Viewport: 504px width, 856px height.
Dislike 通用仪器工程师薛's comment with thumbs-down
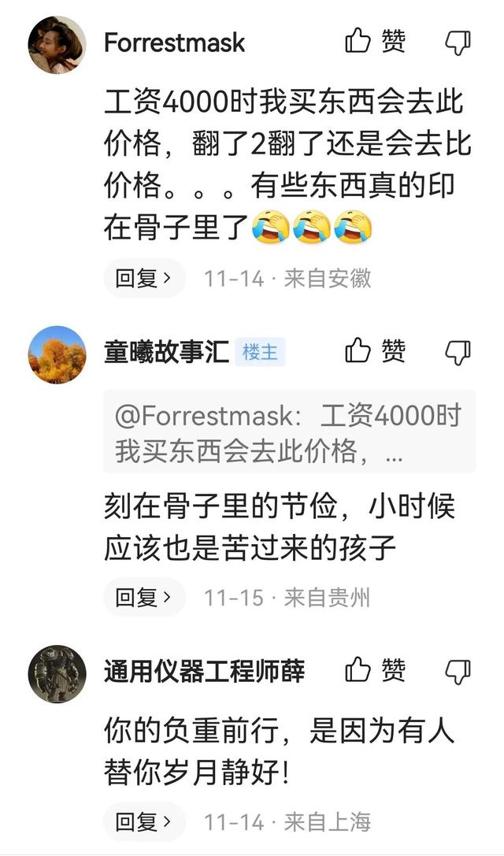(x=458, y=671)
